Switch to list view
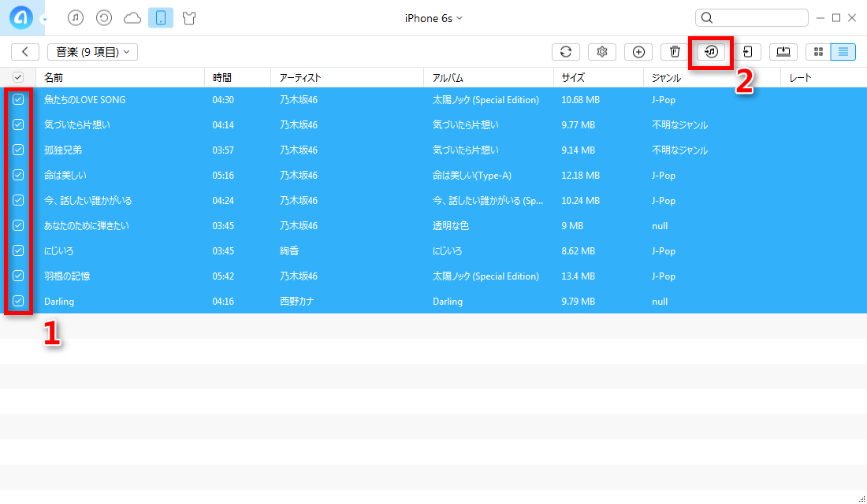Viewport: 867px width, 504px height. 843,52
